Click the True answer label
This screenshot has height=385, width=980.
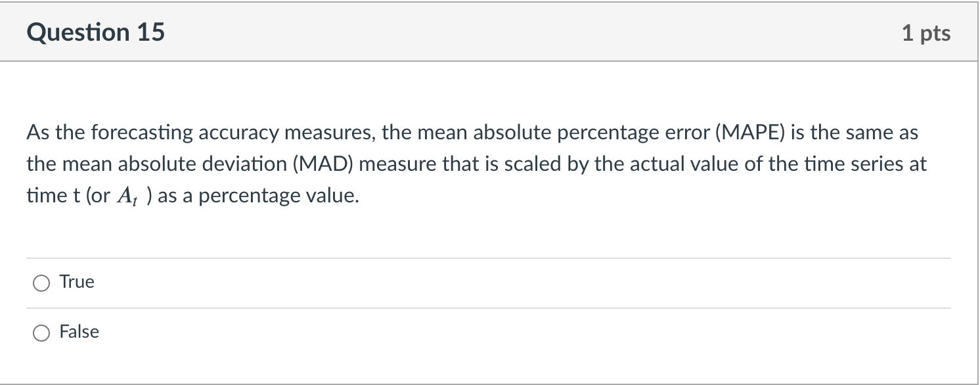coord(77,281)
